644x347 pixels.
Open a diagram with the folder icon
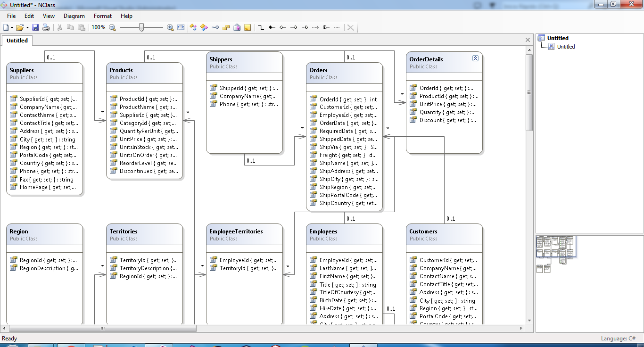click(20, 27)
